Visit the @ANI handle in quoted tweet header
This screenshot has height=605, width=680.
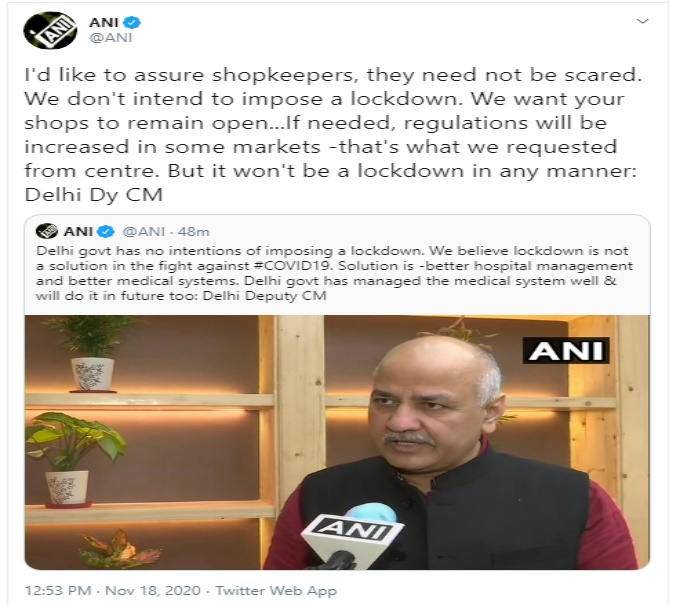pyautogui.click(x=144, y=232)
